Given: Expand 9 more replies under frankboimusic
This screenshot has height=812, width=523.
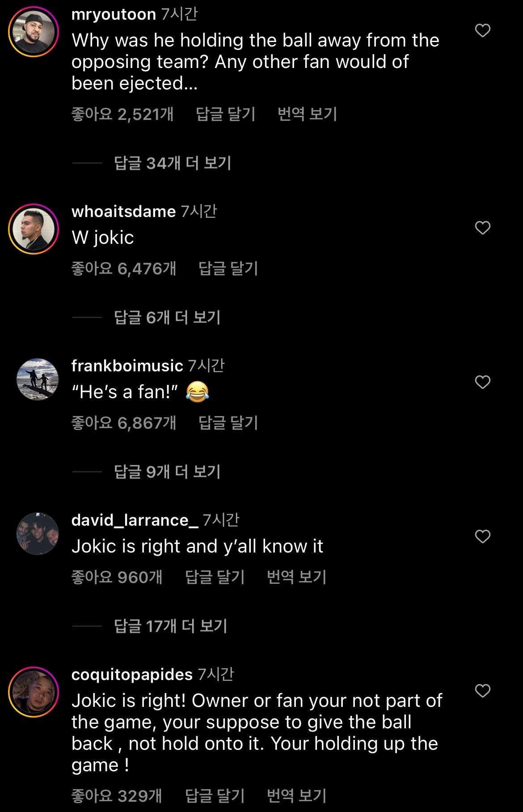Looking at the screenshot, I should [x=167, y=472].
